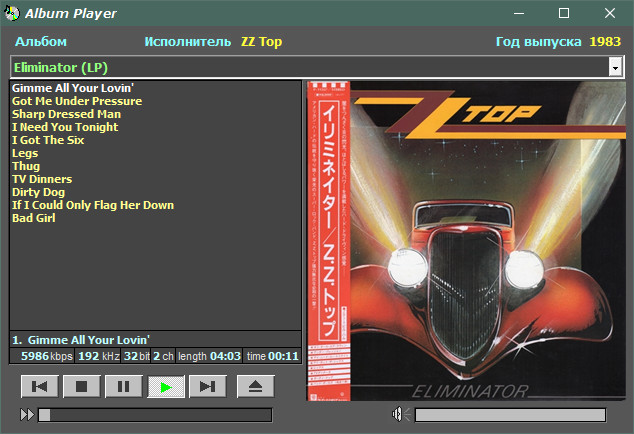This screenshot has width=634, height=434.
Task: Click the release year 1983
Action: pyautogui.click(x=605, y=41)
